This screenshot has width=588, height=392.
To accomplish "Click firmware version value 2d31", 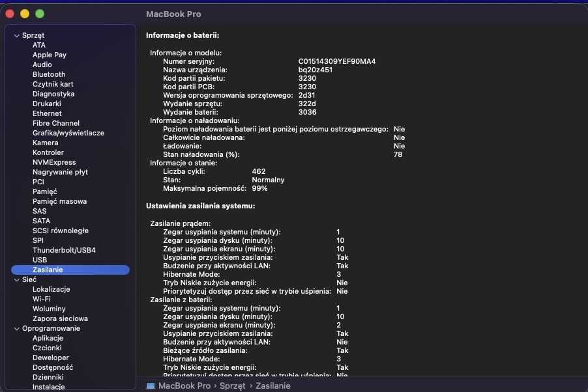I will point(306,95).
